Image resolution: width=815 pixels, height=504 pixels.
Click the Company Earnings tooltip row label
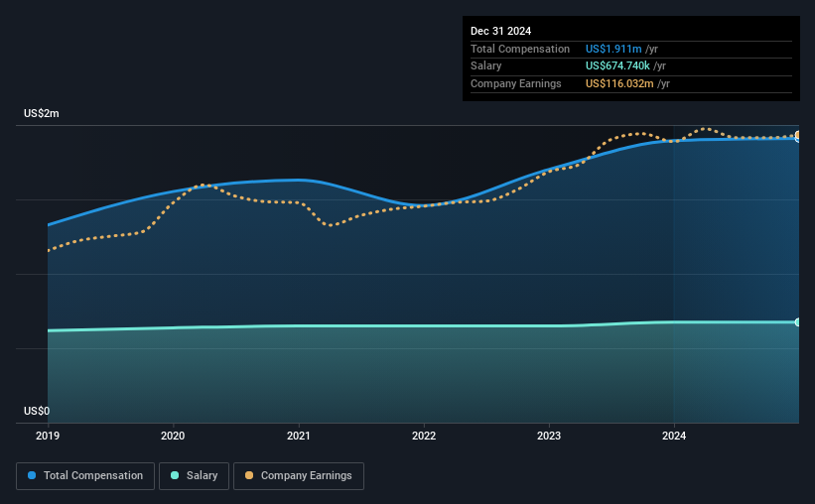pos(515,83)
